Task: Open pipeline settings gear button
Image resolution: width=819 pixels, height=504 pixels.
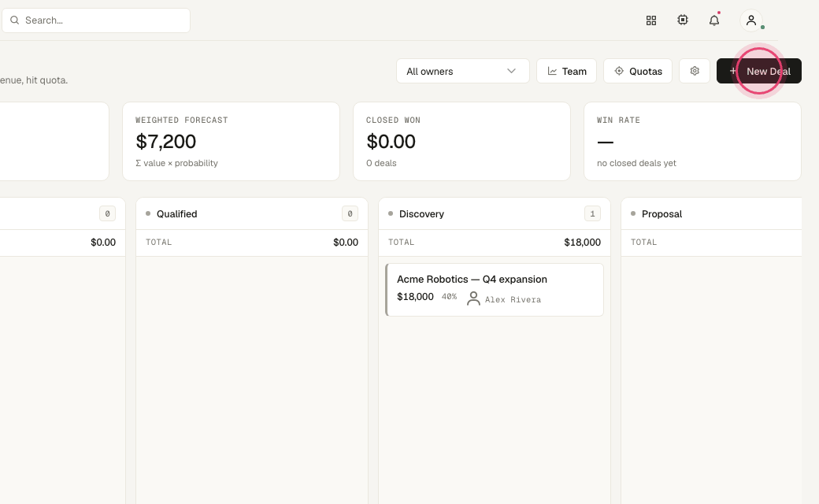Action: [695, 71]
